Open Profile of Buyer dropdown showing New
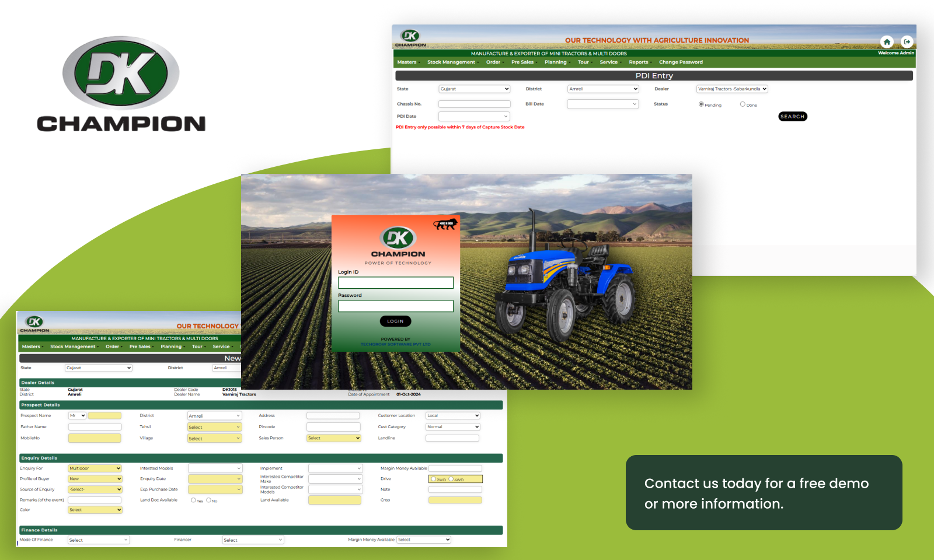Screen dimensions: 934x560 [x=95, y=479]
